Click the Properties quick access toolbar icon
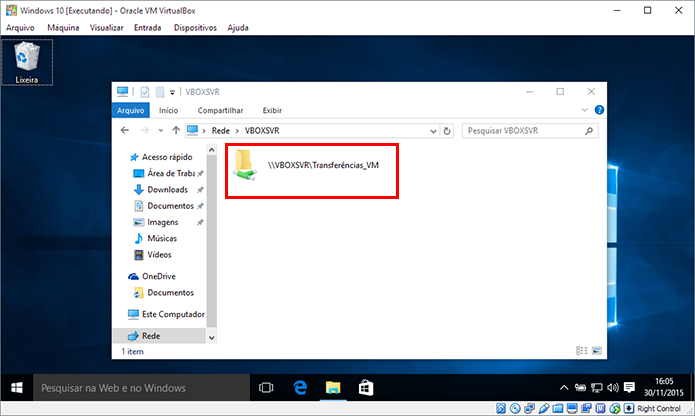This screenshot has width=695, height=416. [x=145, y=92]
